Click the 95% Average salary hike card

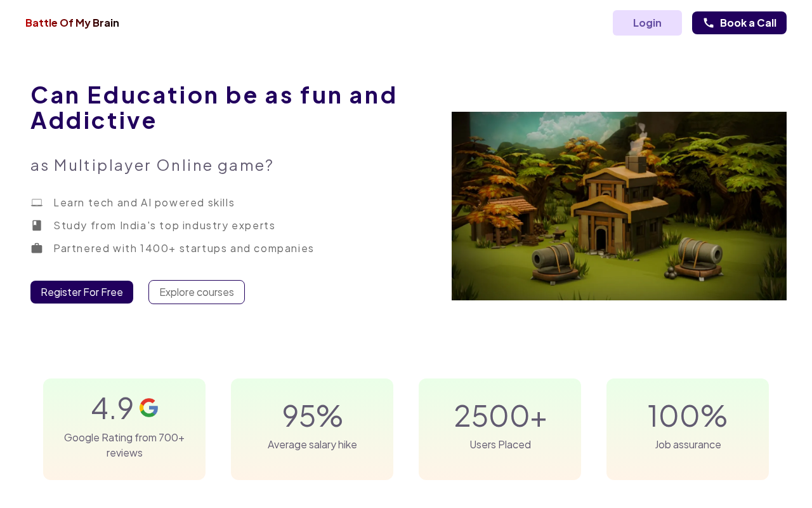coord(312,429)
